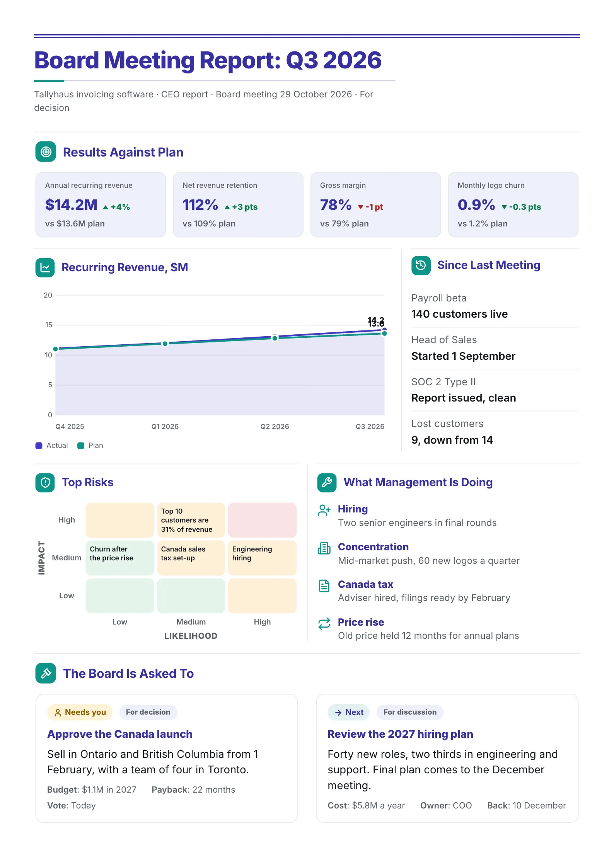
Task: Select the Q1 2026 data point on the chart
Action: [x=165, y=344]
